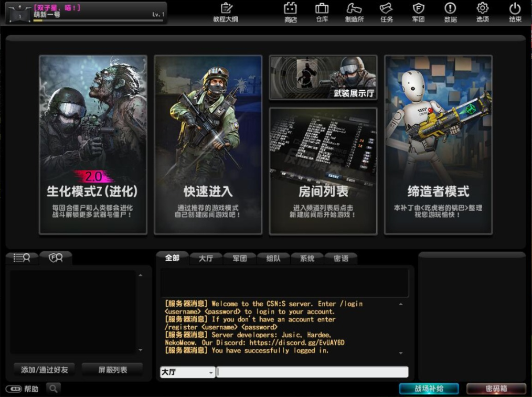
Task: Open the 选项 options gear icon
Action: pos(483,13)
